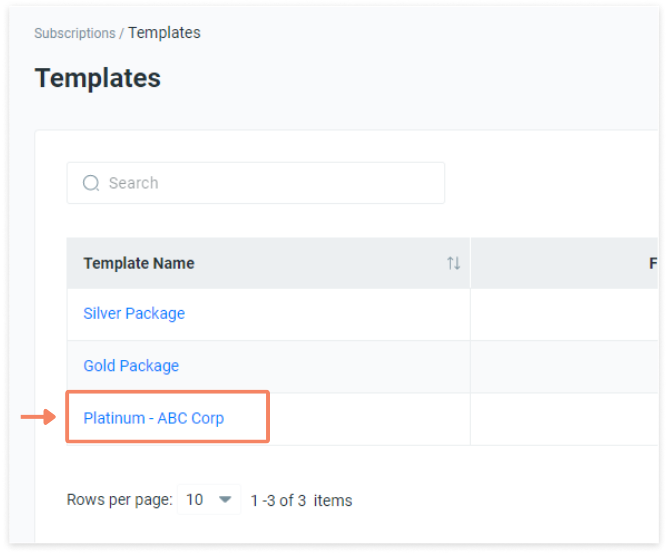
Task: Open the Rows per page dropdown
Action: tap(209, 499)
